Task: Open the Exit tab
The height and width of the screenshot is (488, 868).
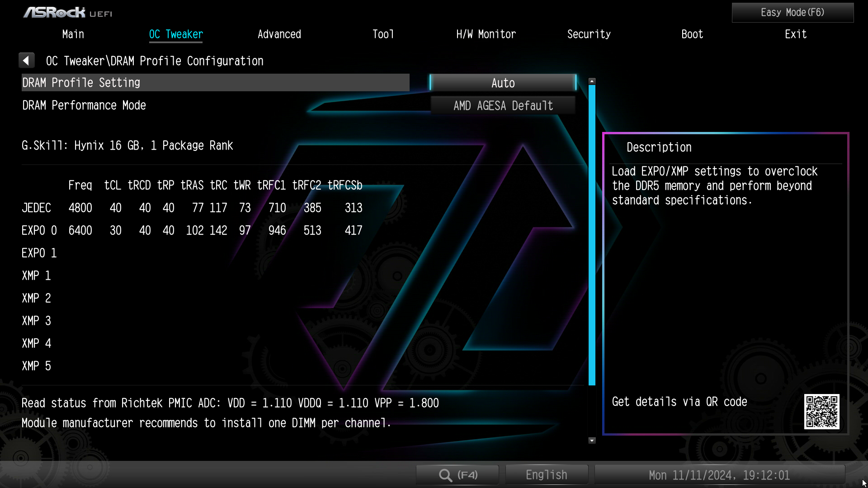Action: tap(796, 34)
